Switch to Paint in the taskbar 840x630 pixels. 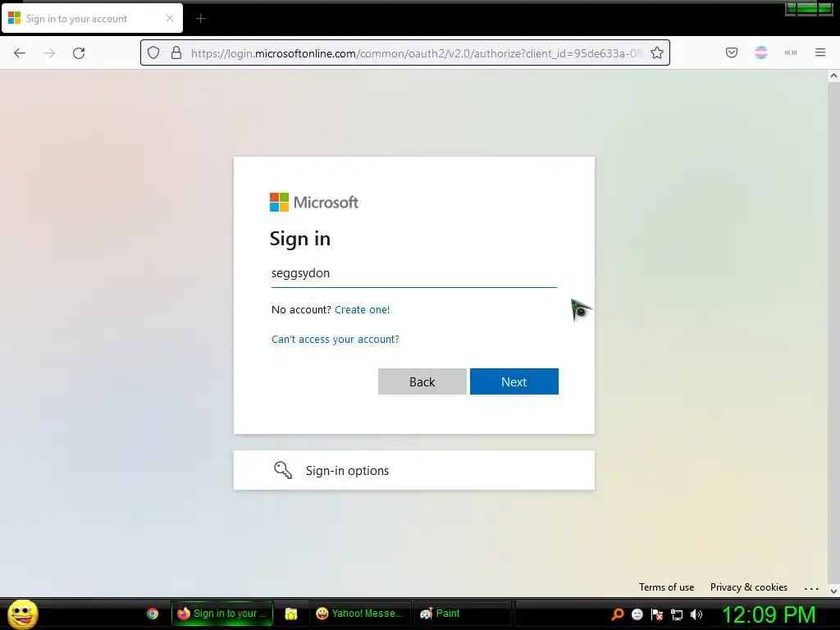click(463, 614)
